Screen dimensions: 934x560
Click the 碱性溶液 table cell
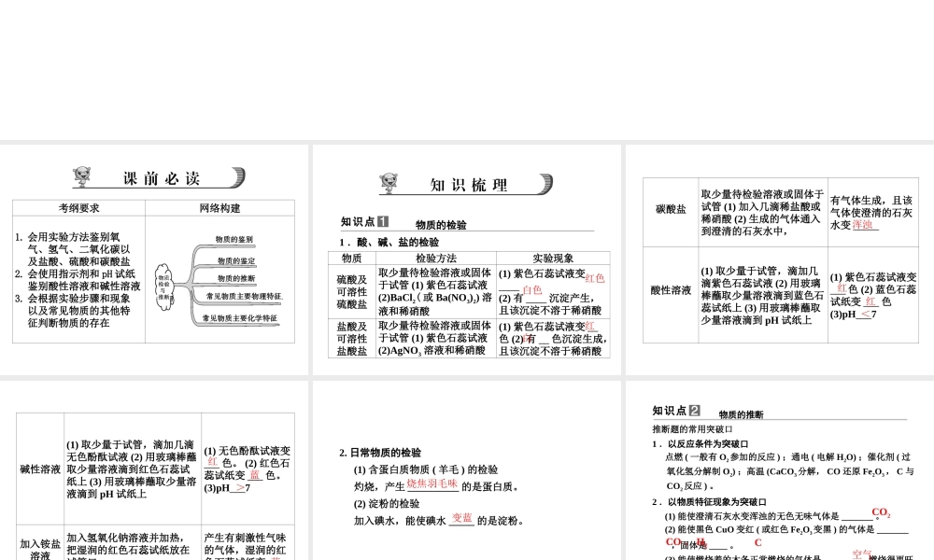[40, 469]
